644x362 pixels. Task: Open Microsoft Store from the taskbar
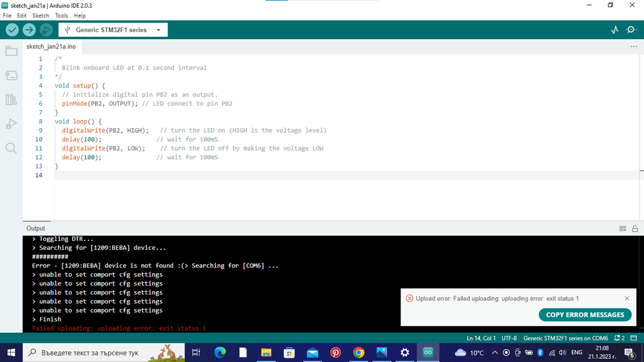coord(289,352)
